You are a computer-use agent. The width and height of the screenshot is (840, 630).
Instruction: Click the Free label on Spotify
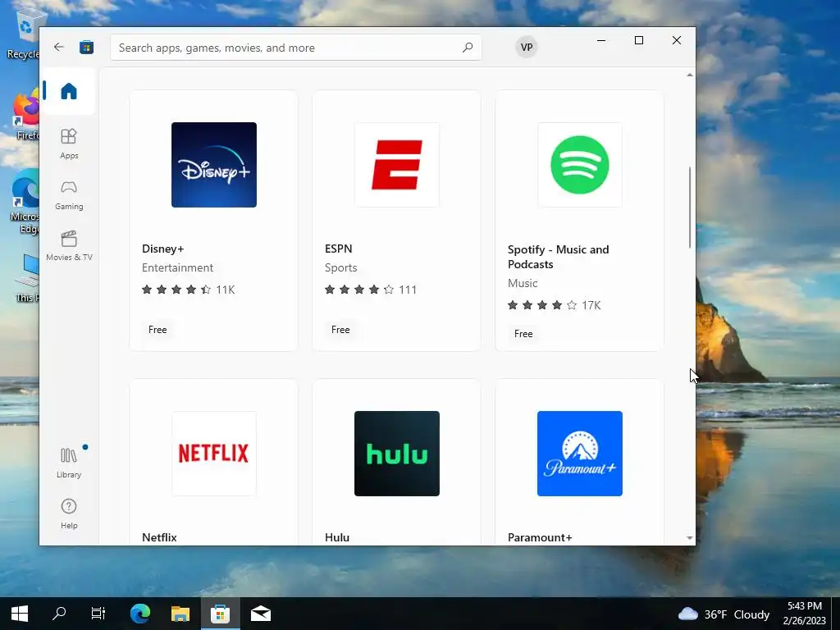[x=523, y=334]
